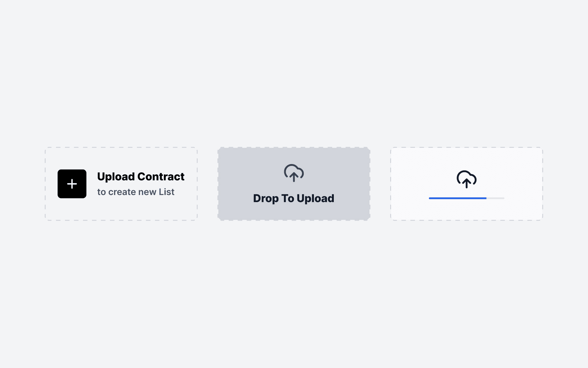The image size is (588, 368).
Task: Click the 'to create new List' subtitle
Action: click(136, 192)
